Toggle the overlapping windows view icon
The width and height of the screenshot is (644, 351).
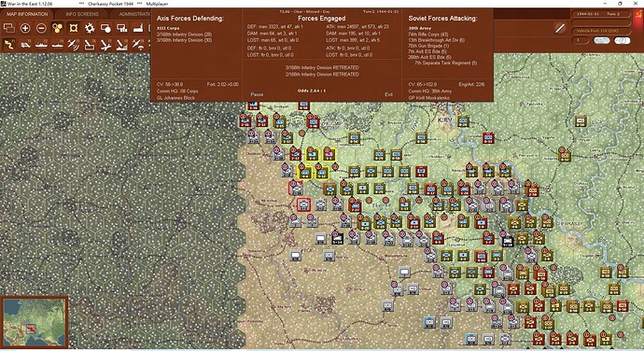(x=9, y=28)
